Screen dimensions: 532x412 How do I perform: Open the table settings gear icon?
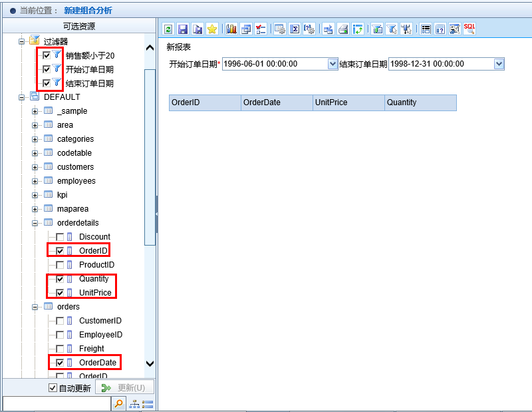280,29
